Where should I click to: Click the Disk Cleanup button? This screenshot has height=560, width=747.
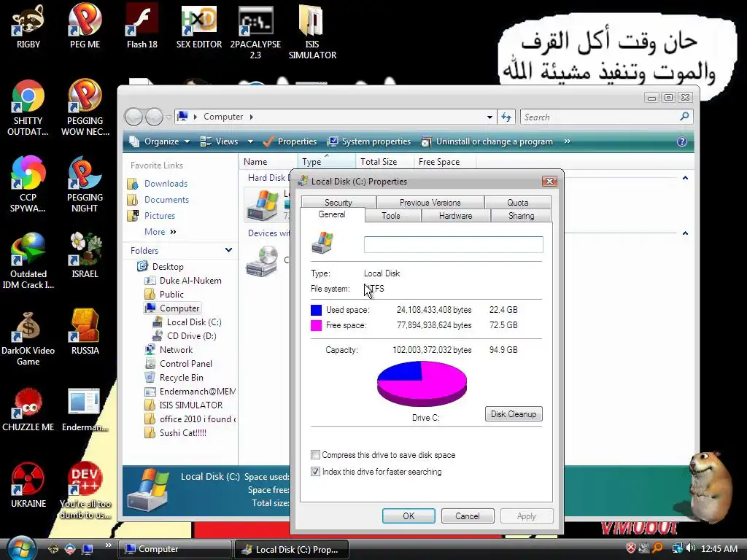pos(514,414)
